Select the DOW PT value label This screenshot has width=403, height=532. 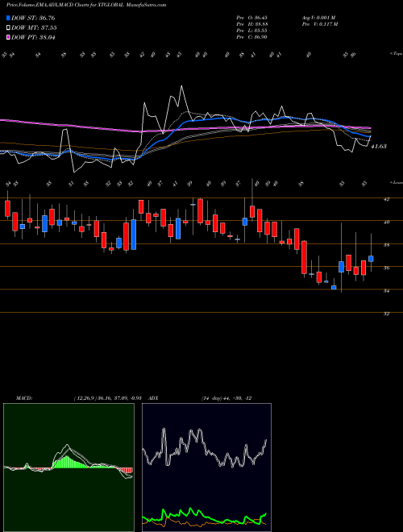[33, 37]
